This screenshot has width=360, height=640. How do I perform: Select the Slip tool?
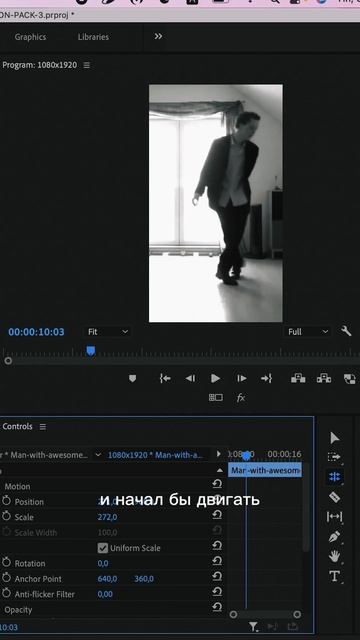[334, 517]
